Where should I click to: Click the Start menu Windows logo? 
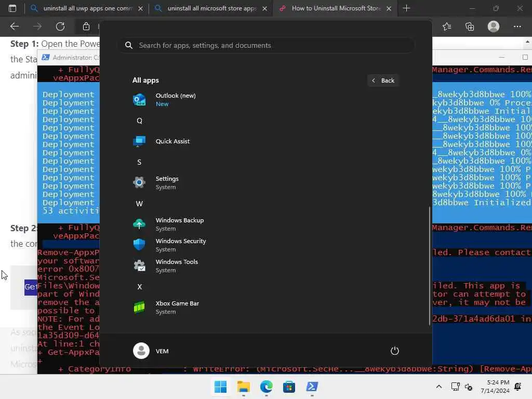click(x=220, y=387)
